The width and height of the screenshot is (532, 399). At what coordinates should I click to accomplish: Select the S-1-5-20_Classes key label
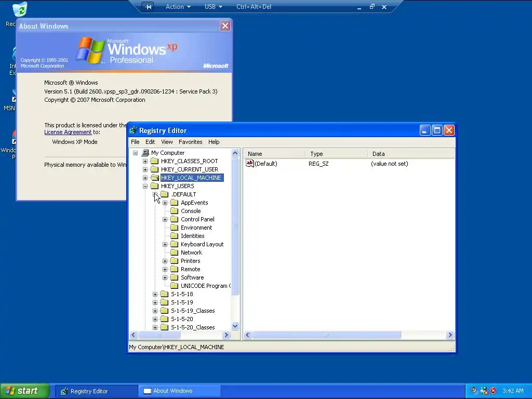coord(193,327)
